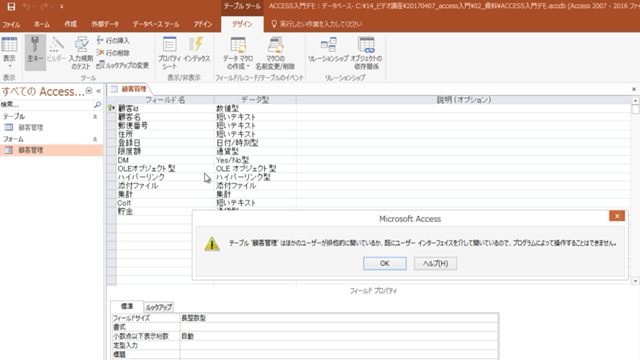Click the ヘルプ(H) button
This screenshot has width=640, height=360.
[x=435, y=263]
